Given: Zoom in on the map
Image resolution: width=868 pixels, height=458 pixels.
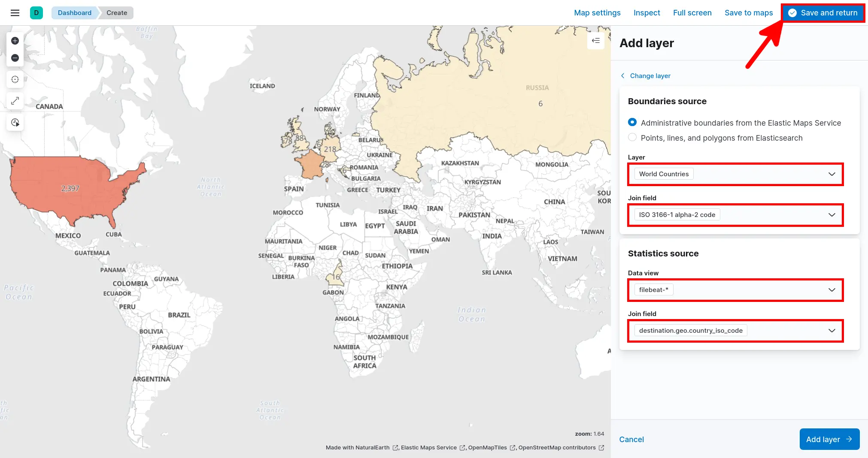Looking at the screenshot, I should tap(15, 40).
